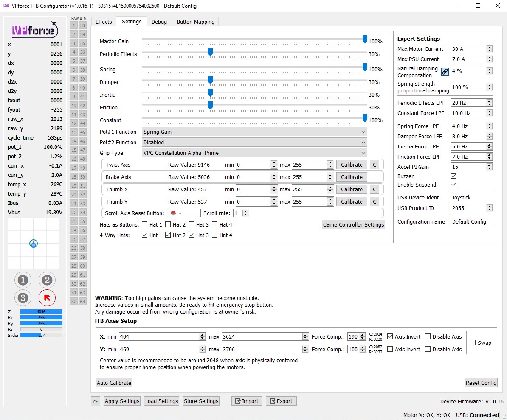
Task: Click Calibrate for Twist Axis
Action: (352, 165)
